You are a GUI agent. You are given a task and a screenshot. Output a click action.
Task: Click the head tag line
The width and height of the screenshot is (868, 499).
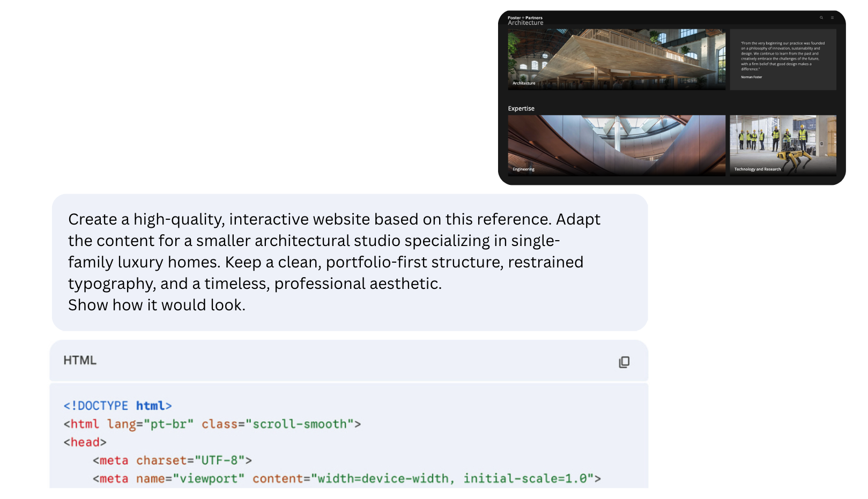tap(85, 442)
